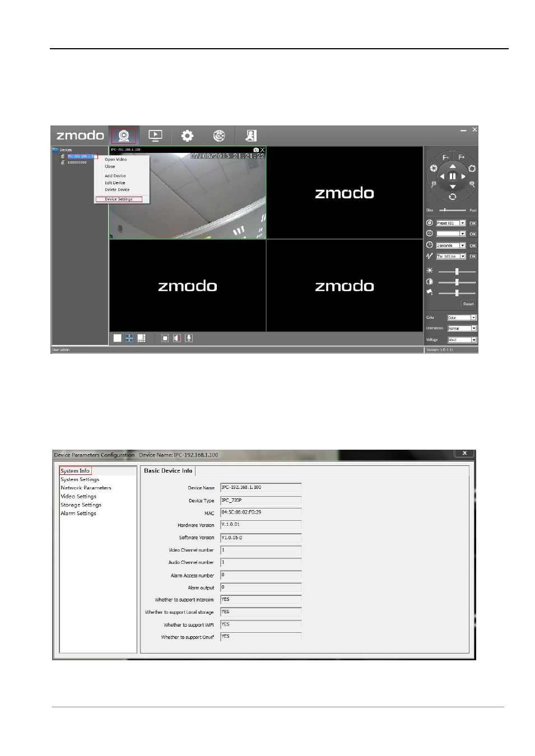Click the F- focus decrease button
This screenshot has height=756, width=535.
click(x=446, y=157)
